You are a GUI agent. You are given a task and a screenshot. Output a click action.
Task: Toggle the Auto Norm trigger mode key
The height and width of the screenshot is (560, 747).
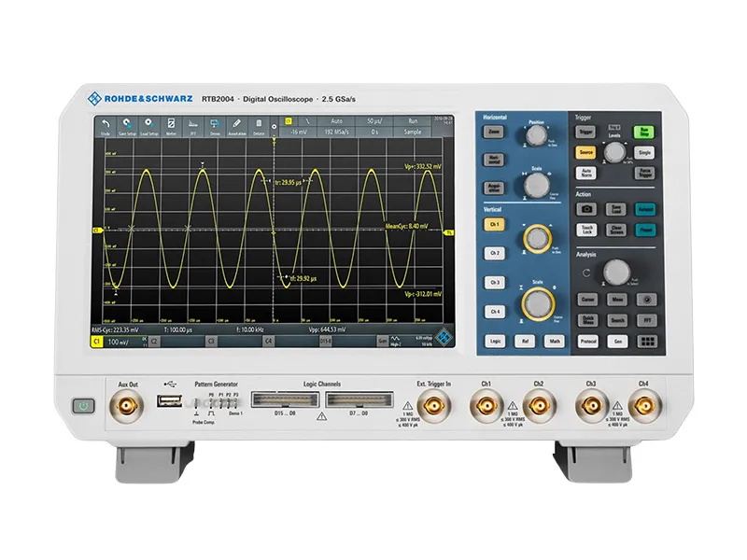[x=586, y=173]
